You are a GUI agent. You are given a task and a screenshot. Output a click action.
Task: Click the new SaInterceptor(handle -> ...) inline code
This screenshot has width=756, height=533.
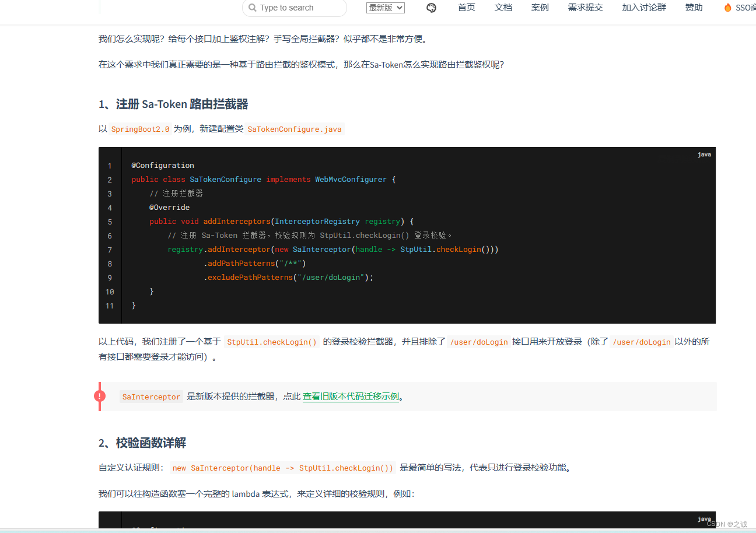click(283, 468)
